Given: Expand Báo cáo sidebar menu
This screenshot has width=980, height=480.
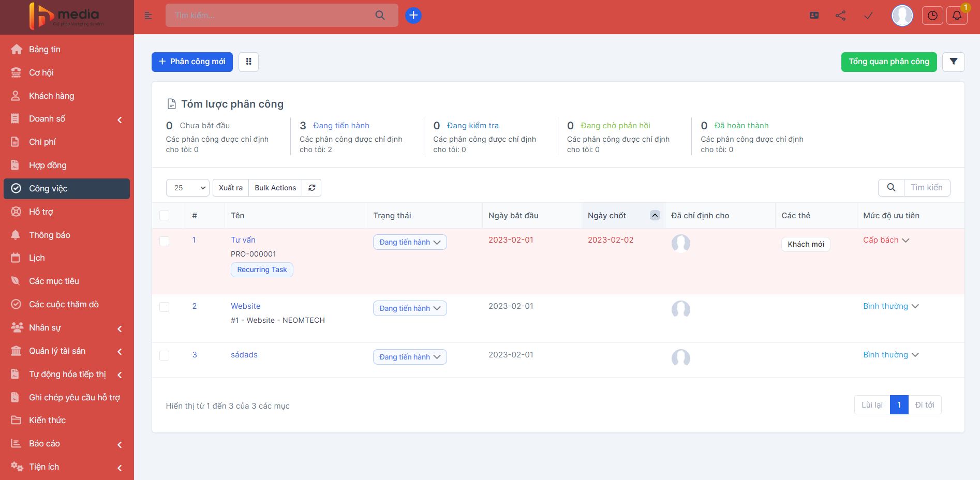Looking at the screenshot, I should [x=67, y=444].
